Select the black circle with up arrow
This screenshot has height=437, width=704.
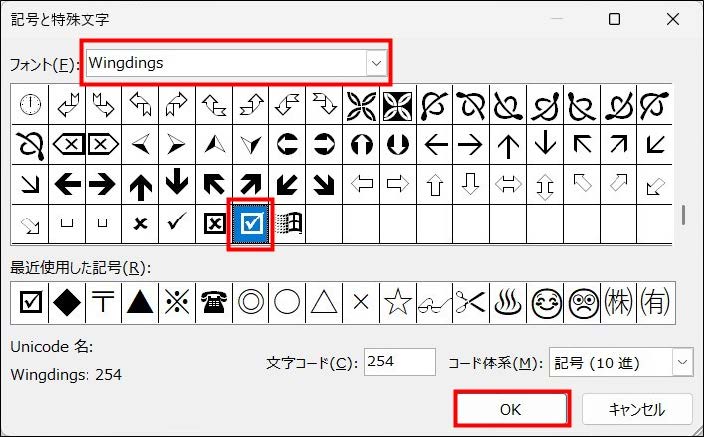361,145
